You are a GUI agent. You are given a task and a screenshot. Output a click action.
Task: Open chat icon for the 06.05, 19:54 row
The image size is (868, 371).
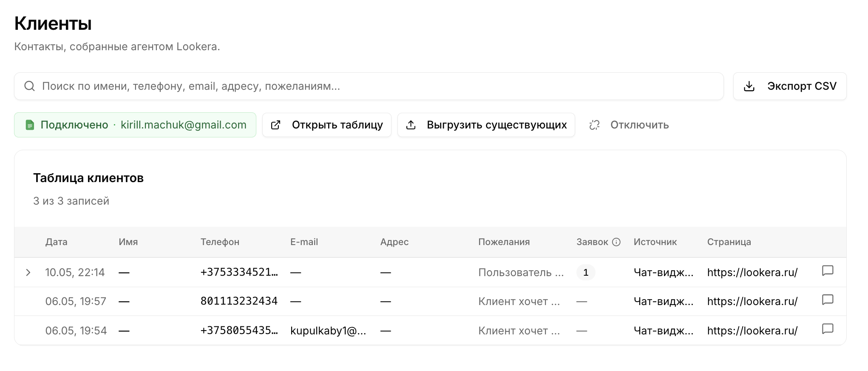pos(828,329)
